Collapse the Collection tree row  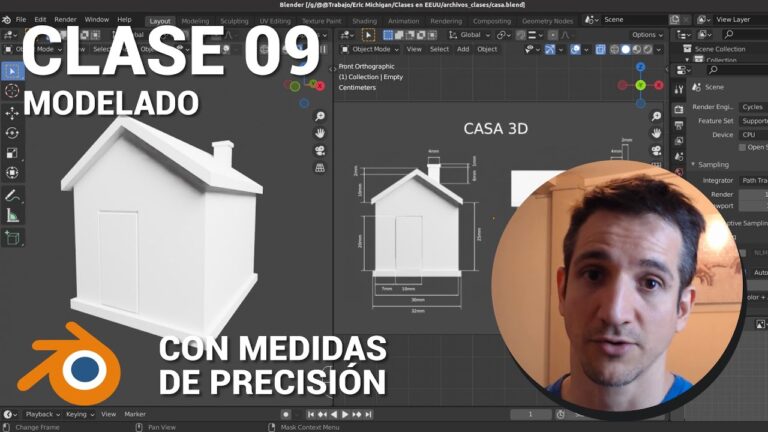[687, 60]
